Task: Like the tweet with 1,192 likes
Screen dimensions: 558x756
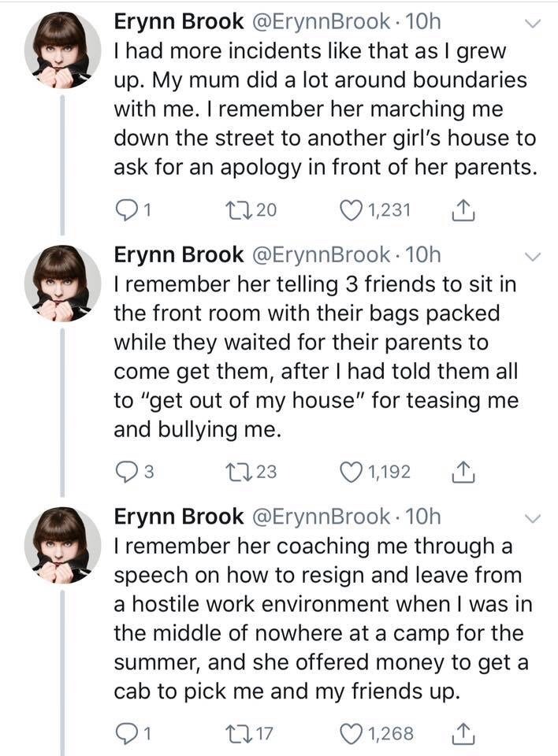Action: pos(348,472)
